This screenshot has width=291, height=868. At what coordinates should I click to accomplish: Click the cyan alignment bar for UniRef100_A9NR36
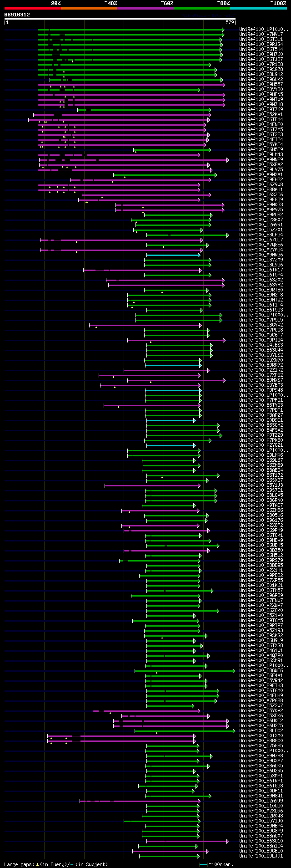coord(173,255)
